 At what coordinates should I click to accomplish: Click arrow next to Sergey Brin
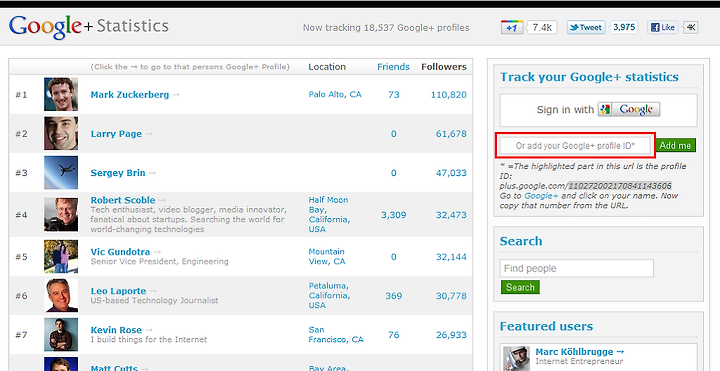152,173
